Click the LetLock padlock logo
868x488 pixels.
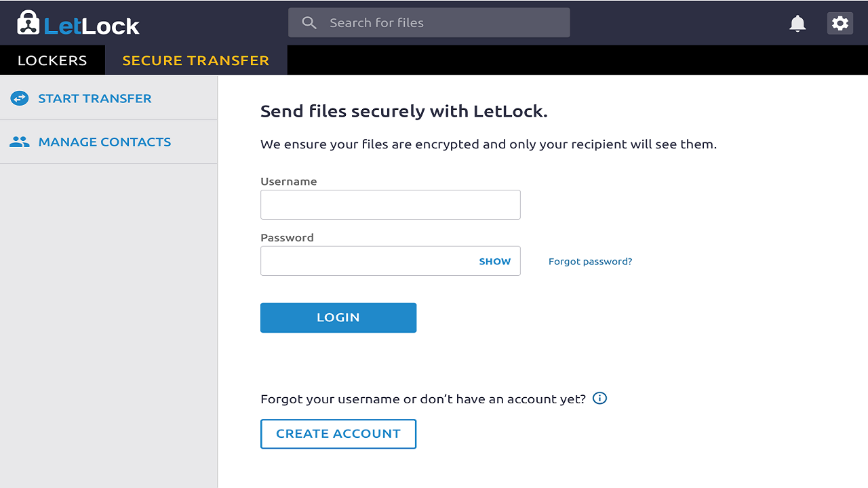click(x=28, y=22)
